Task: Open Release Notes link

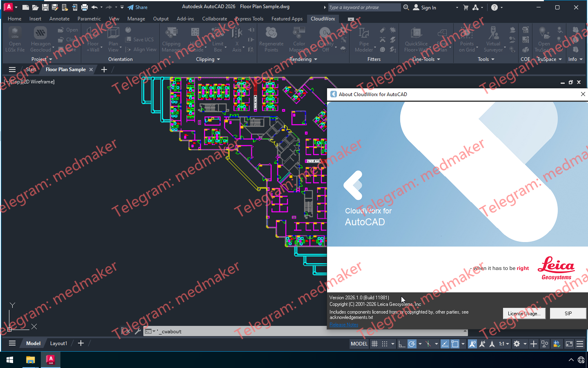Action: [344, 325]
